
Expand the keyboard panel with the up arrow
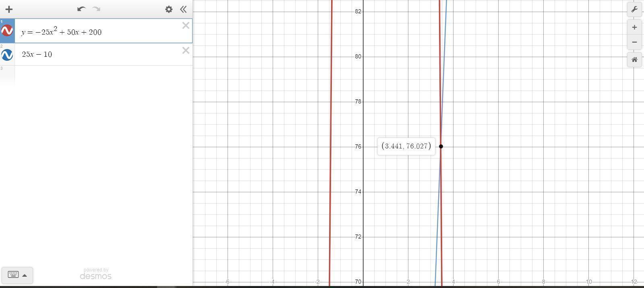click(25, 275)
